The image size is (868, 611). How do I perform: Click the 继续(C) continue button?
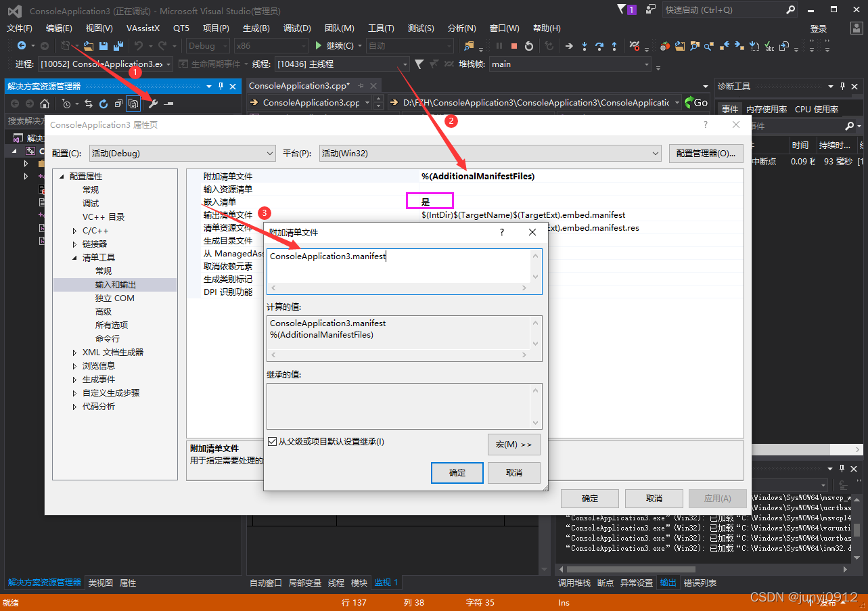click(334, 46)
